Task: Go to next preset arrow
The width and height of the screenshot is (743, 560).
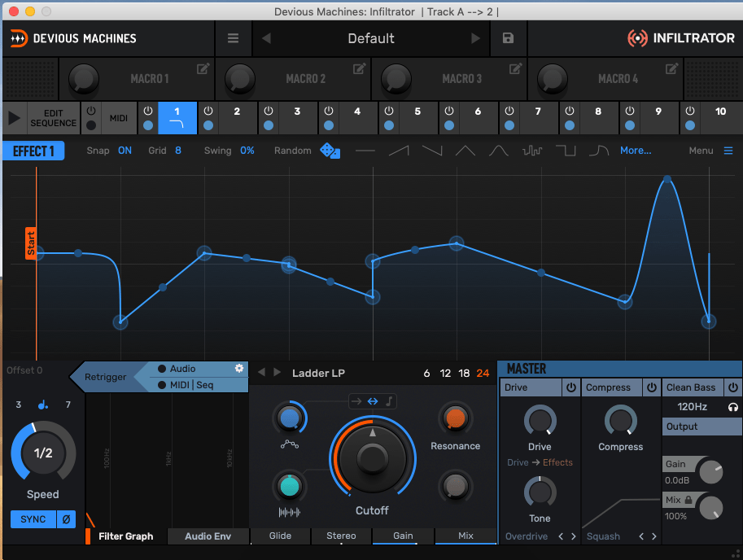Action: click(x=475, y=38)
